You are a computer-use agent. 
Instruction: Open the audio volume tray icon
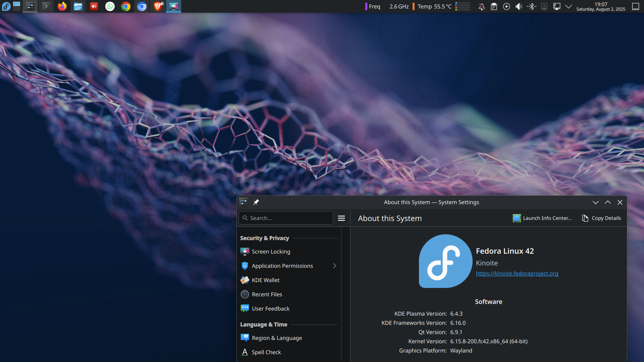click(x=519, y=6)
